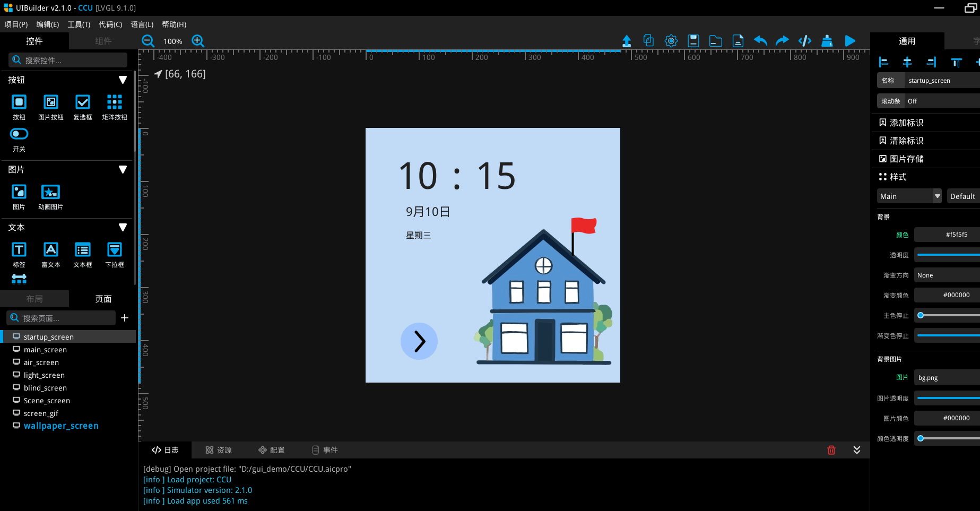Open the Main style part dropdown
The width and height of the screenshot is (980, 511).
[x=909, y=196]
